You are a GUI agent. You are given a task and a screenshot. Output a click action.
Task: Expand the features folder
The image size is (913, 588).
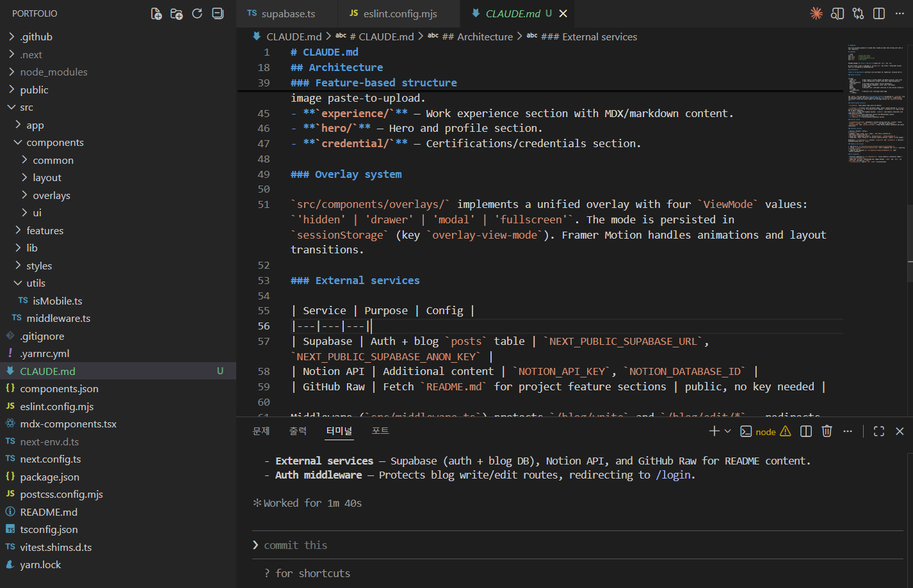[45, 230]
